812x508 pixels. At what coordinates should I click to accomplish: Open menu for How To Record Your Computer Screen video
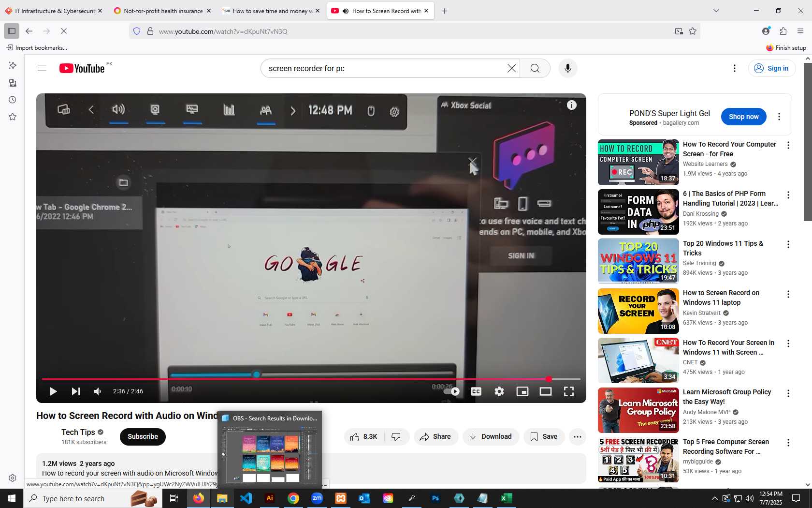coord(788,145)
